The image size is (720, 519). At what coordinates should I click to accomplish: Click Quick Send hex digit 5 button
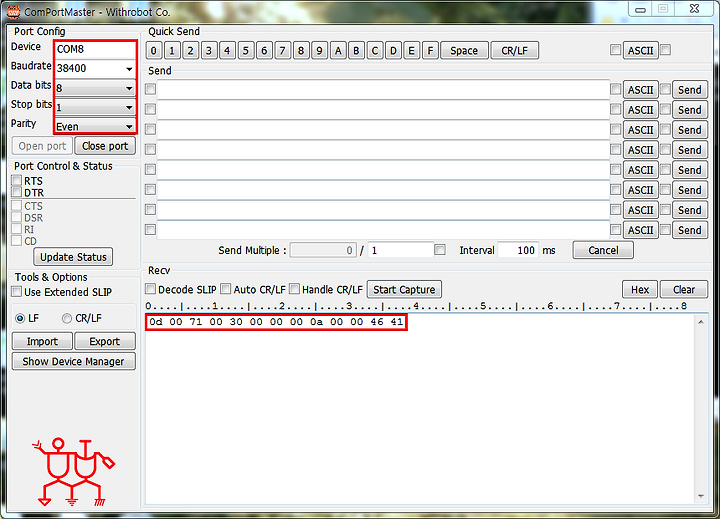pos(246,51)
